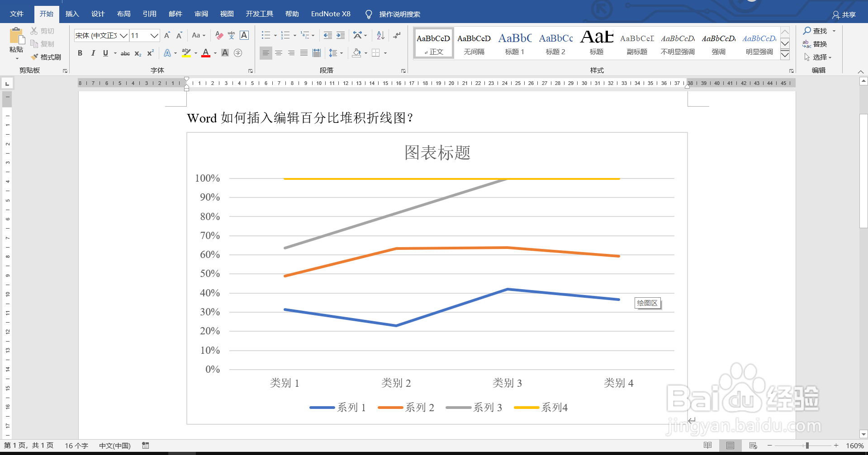The image size is (868, 455).
Task: Toggle align left paragraph button
Action: point(266,53)
